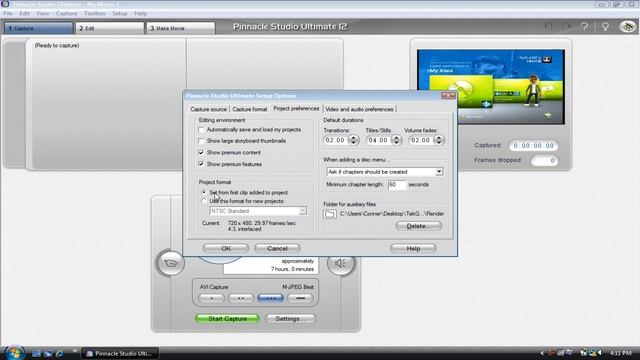Uncheck Show premium features

point(201,164)
